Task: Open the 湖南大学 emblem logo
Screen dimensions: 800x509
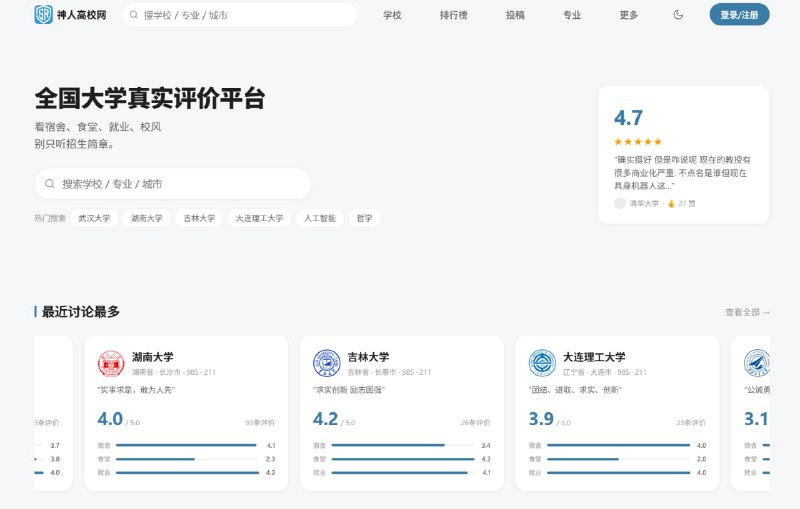Action: click(x=111, y=364)
